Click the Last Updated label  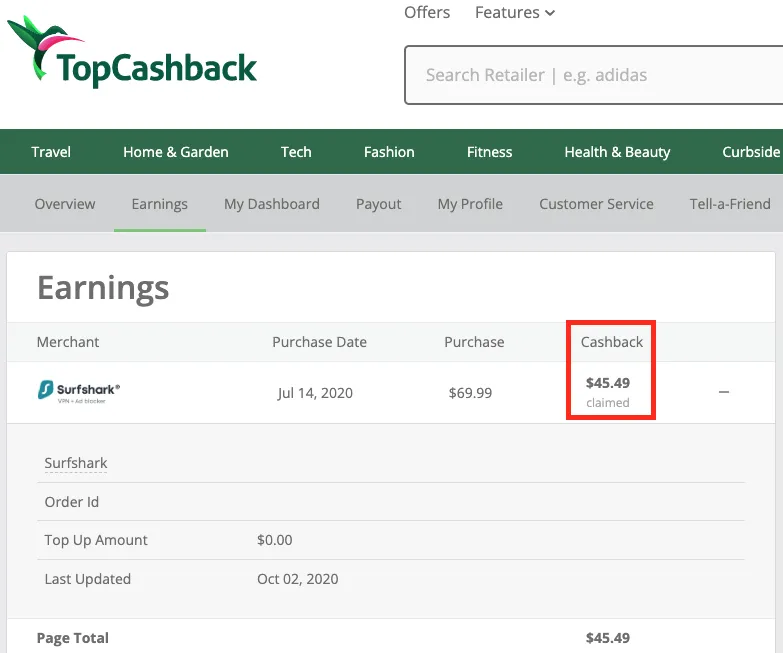point(87,579)
